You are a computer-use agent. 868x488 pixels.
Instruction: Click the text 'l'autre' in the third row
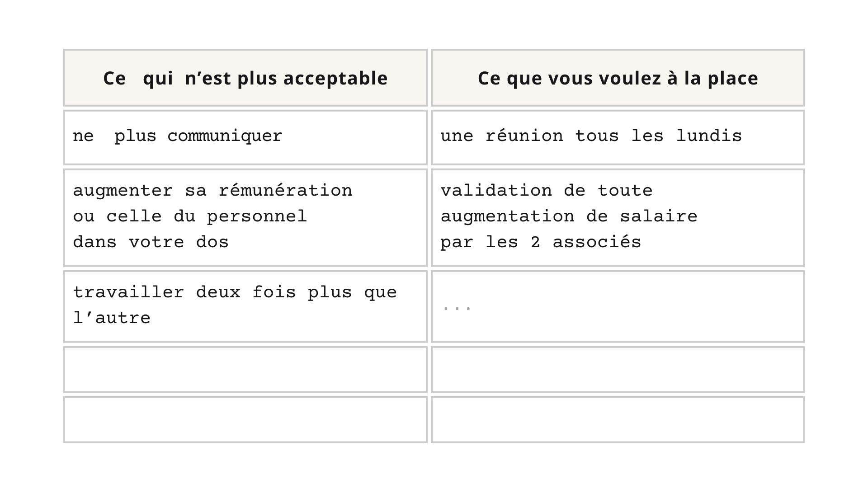[112, 318]
